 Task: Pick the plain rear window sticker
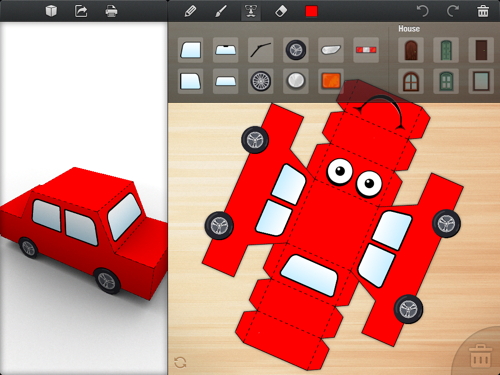click(x=226, y=81)
